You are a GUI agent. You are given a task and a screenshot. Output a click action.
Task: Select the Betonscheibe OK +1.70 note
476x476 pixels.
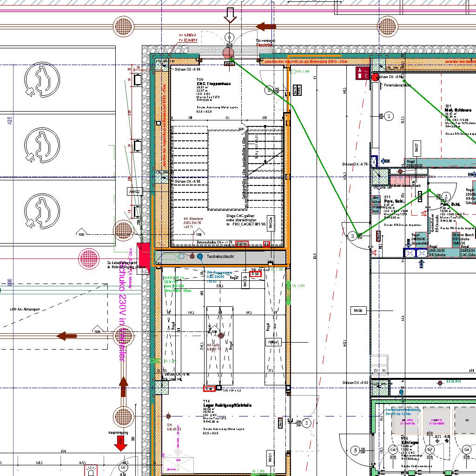tap(214, 243)
